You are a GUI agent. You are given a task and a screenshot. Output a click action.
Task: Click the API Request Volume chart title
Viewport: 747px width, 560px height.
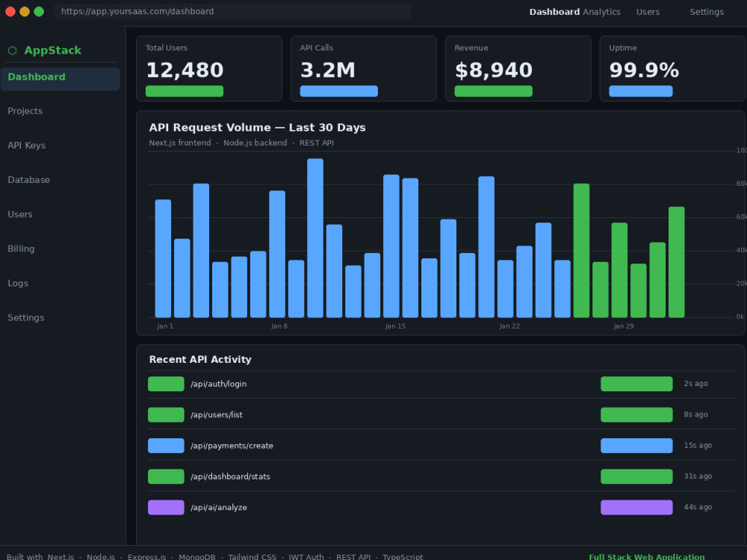(x=257, y=128)
